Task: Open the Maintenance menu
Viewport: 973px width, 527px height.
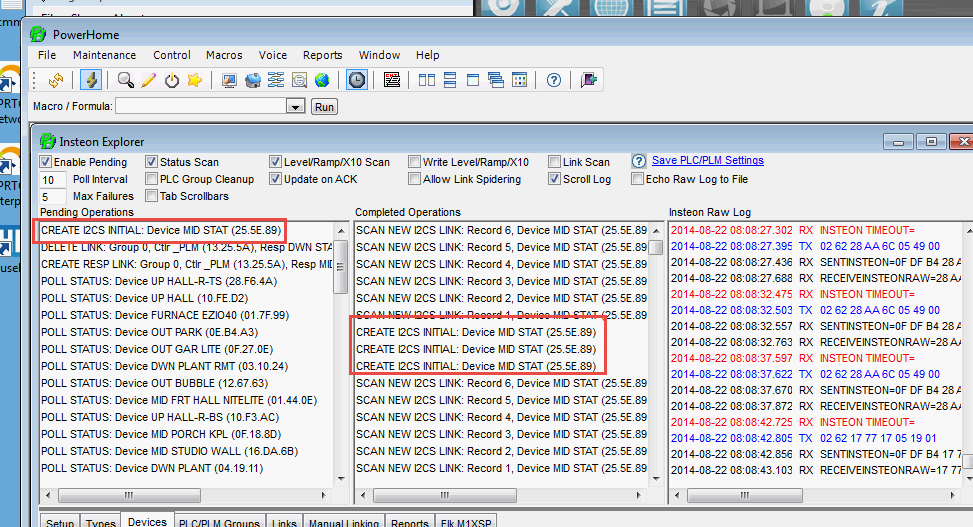Action: pyautogui.click(x=104, y=55)
